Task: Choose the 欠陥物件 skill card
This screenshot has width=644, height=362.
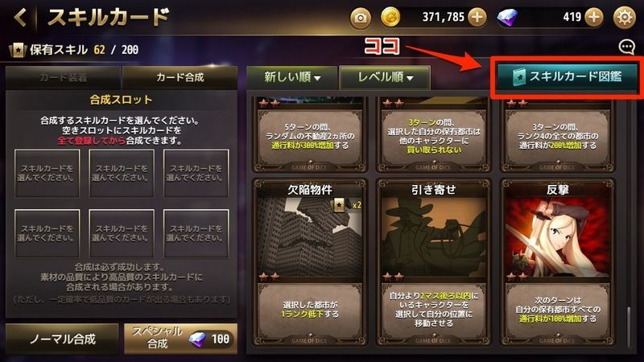Action: pos(310,262)
